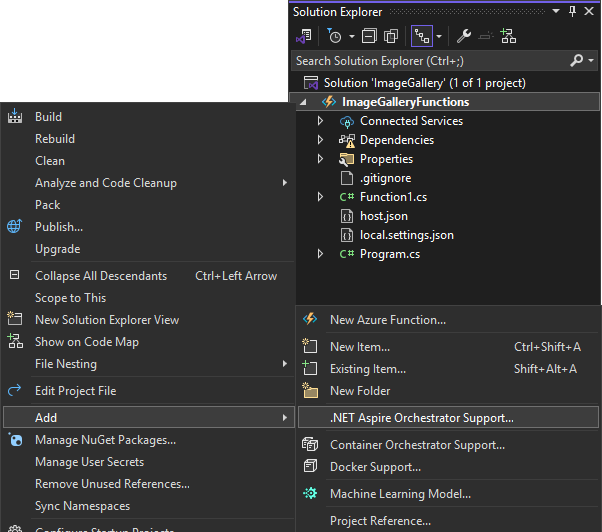Click the New Azure Function lightning icon
The width and height of the screenshot is (602, 532).
pos(310,320)
